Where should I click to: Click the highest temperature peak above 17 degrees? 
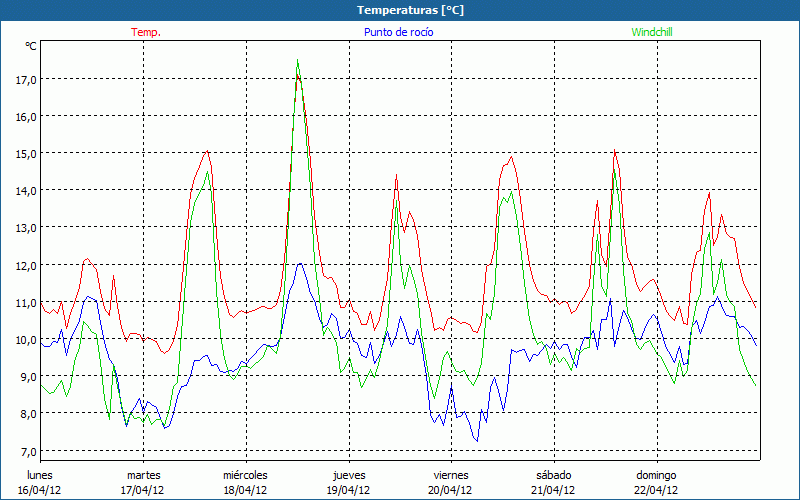point(298,62)
